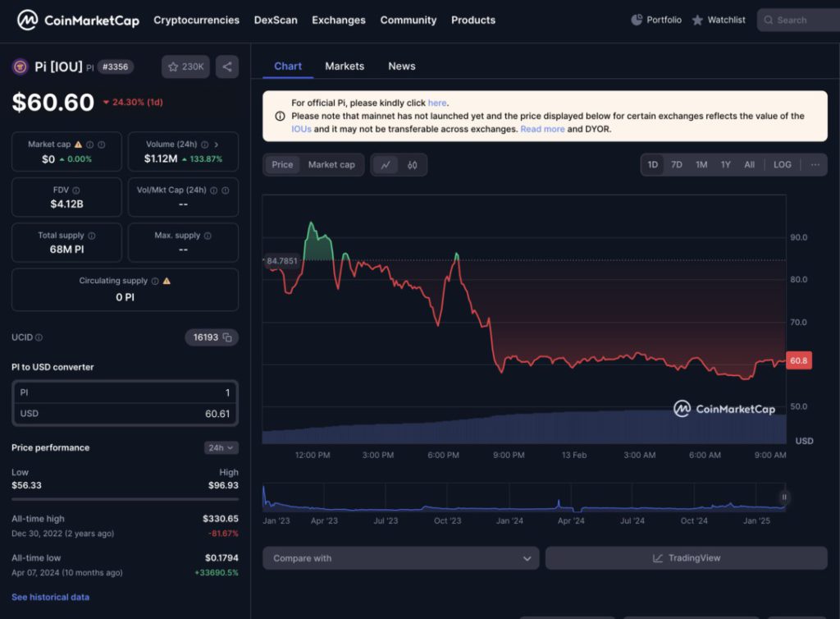Open DexScan menu
840x619 pixels.
(x=276, y=21)
